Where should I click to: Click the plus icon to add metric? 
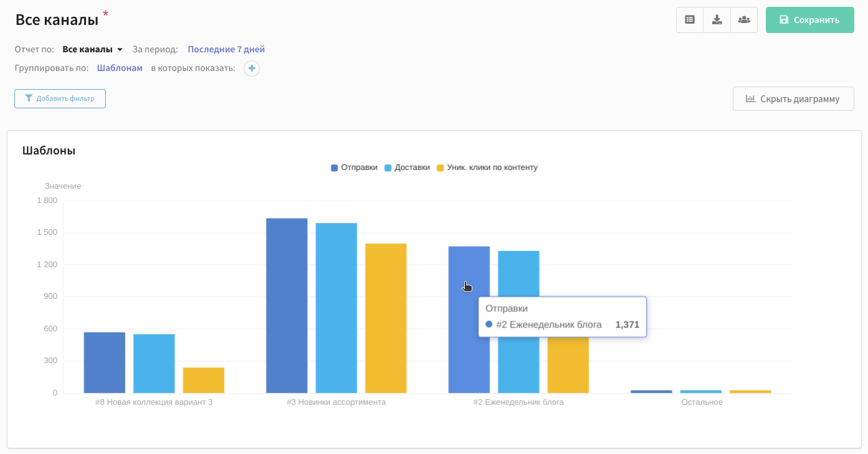click(x=251, y=68)
